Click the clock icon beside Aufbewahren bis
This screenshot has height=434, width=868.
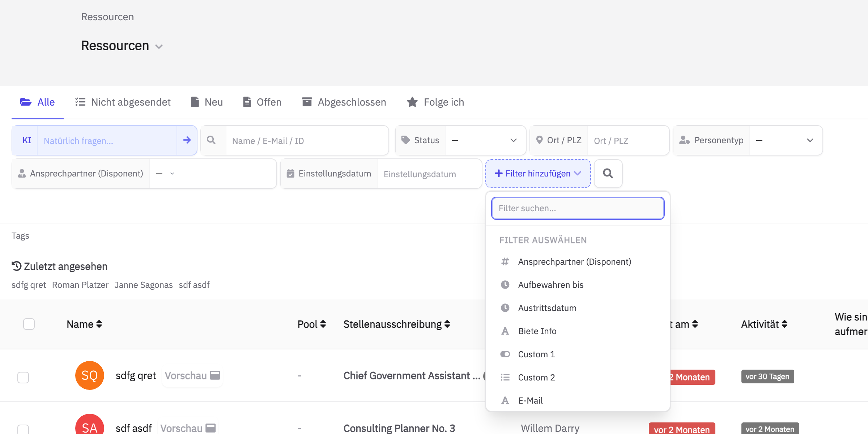point(505,285)
